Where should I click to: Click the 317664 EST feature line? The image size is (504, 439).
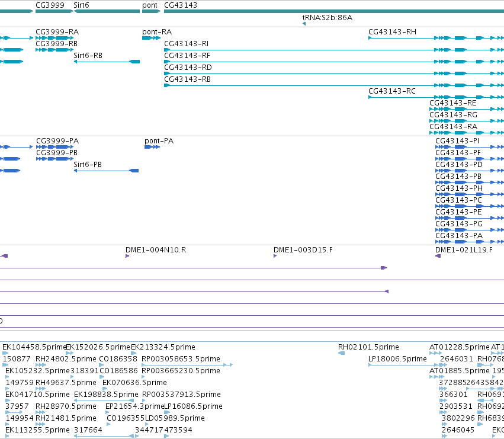point(104,437)
